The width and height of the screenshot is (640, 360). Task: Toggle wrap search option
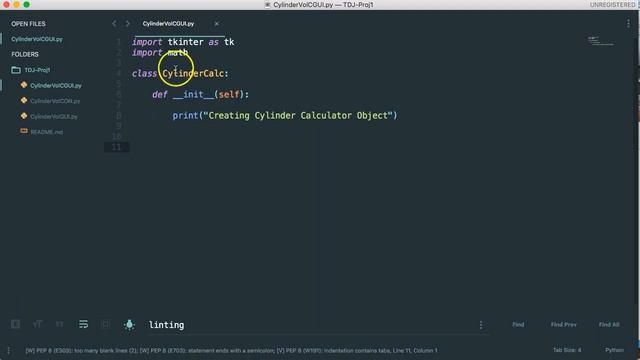(83, 324)
